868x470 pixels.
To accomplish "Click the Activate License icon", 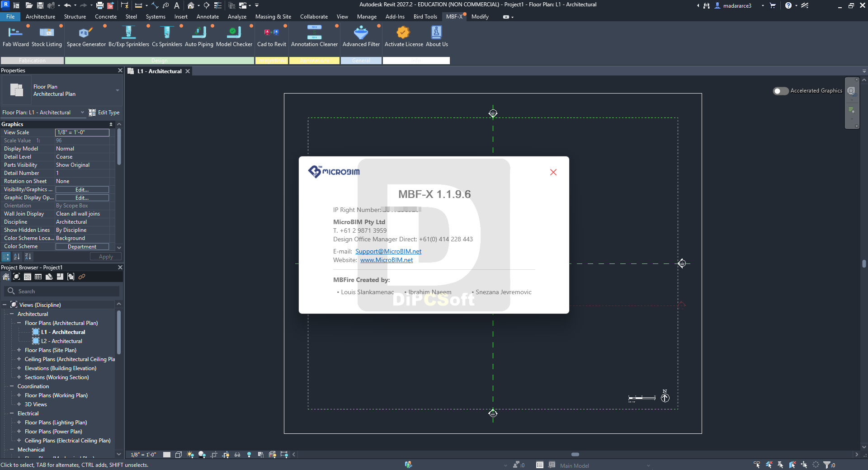I will pyautogui.click(x=404, y=36).
